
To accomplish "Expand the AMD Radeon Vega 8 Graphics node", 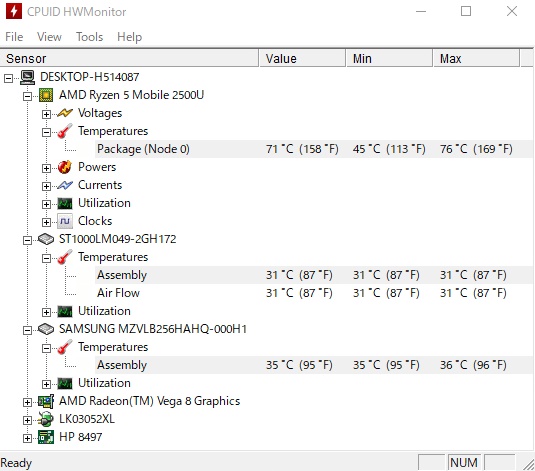I will (27, 402).
